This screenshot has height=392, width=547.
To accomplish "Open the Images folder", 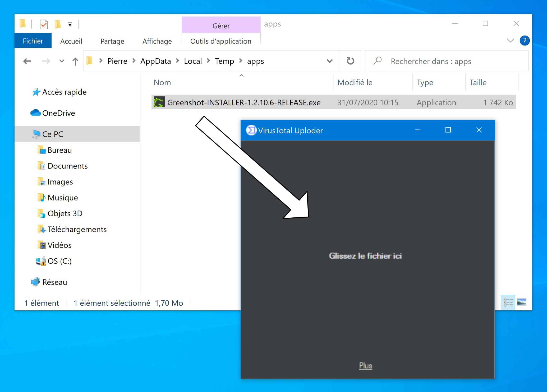I will click(x=60, y=182).
